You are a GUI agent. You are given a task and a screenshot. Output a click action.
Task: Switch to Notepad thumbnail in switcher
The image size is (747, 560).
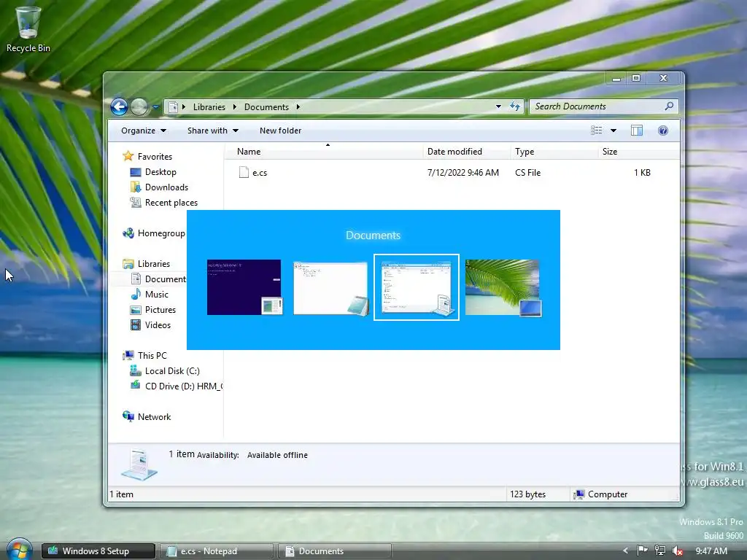(330, 287)
